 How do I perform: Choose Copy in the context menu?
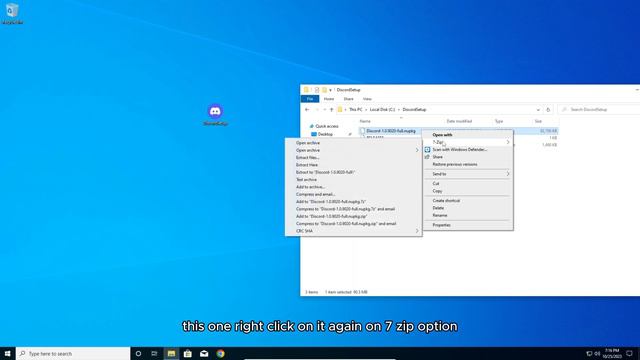467,191
